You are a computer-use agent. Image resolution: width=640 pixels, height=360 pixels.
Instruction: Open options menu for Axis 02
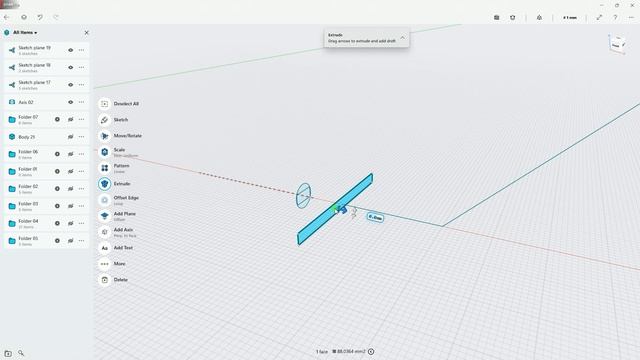[82, 102]
